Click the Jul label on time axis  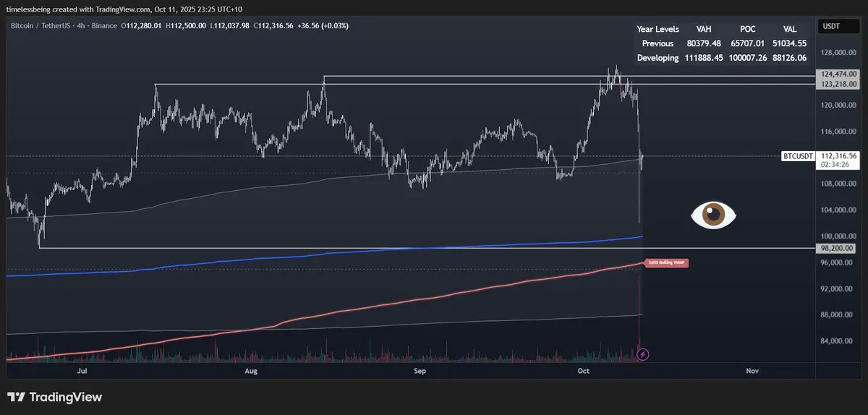click(x=82, y=371)
